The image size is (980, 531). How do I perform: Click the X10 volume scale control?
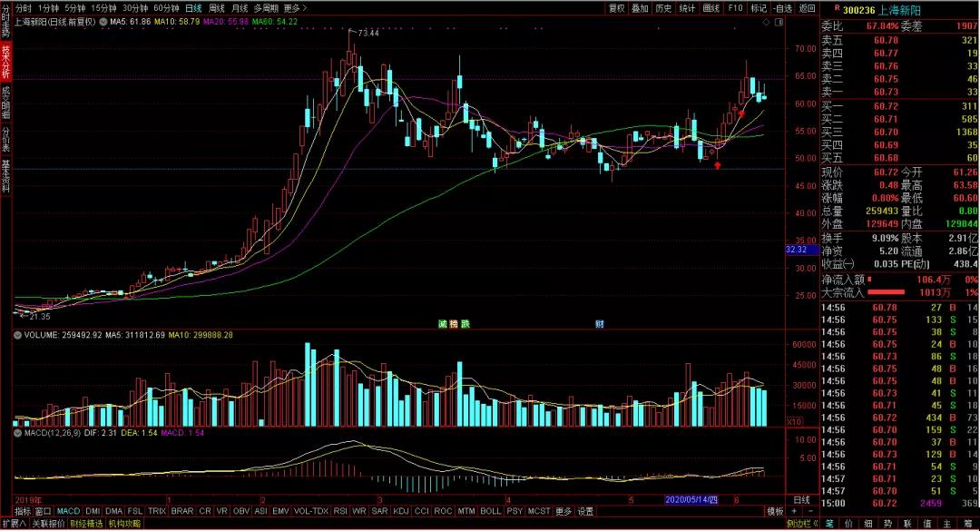click(794, 422)
